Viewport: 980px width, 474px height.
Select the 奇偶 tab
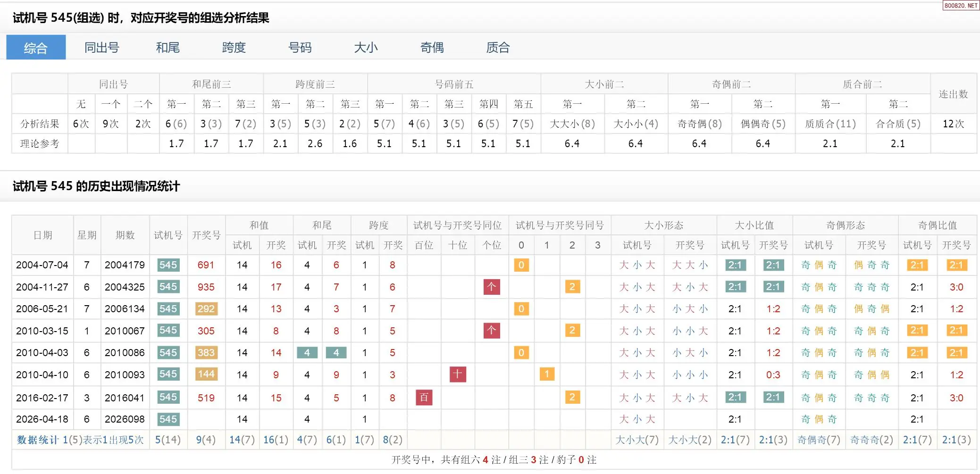[x=432, y=48]
